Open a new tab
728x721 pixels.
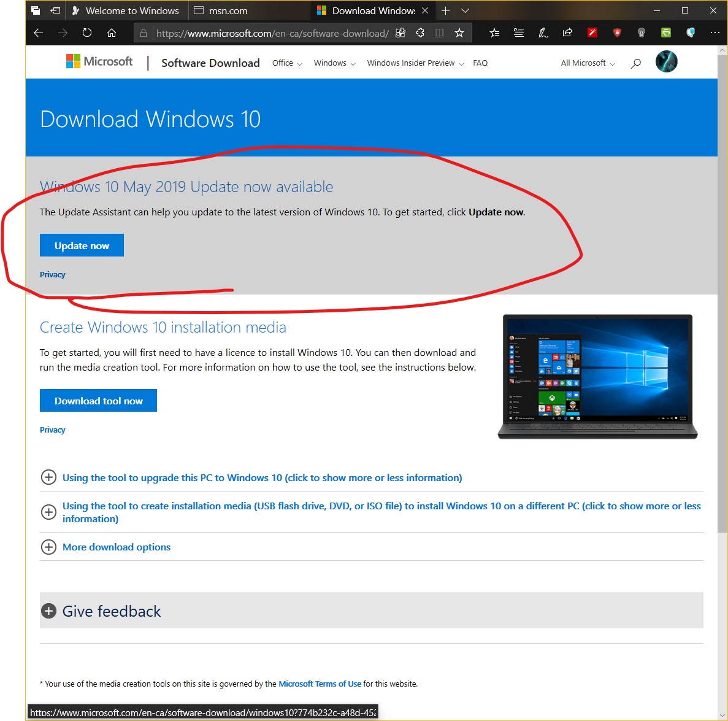click(x=445, y=10)
